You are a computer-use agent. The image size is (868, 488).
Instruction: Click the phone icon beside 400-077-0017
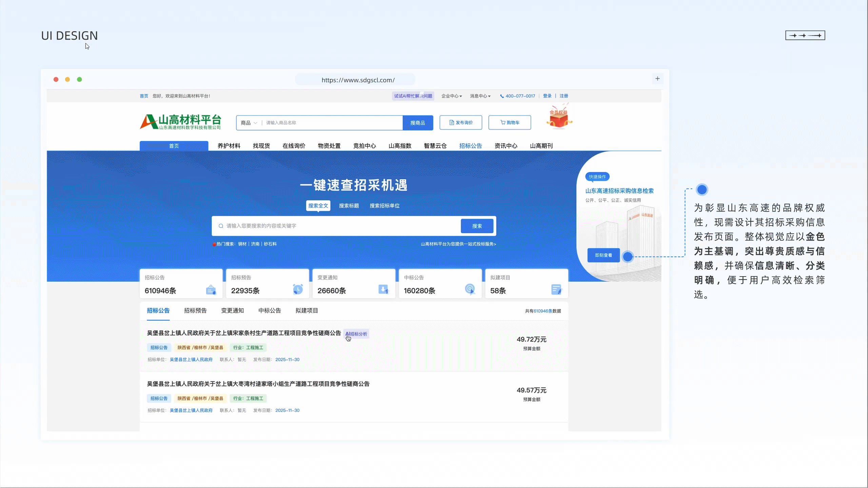pos(502,96)
